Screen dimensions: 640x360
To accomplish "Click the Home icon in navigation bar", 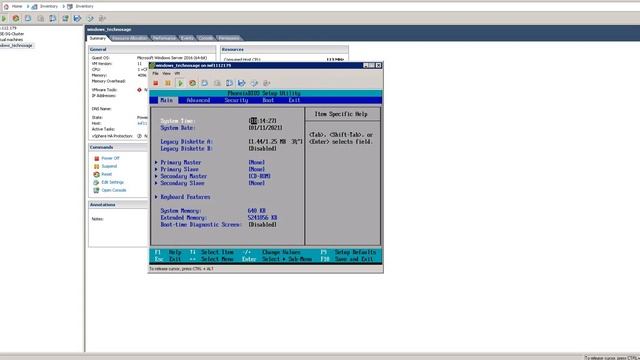I will coord(6,7).
